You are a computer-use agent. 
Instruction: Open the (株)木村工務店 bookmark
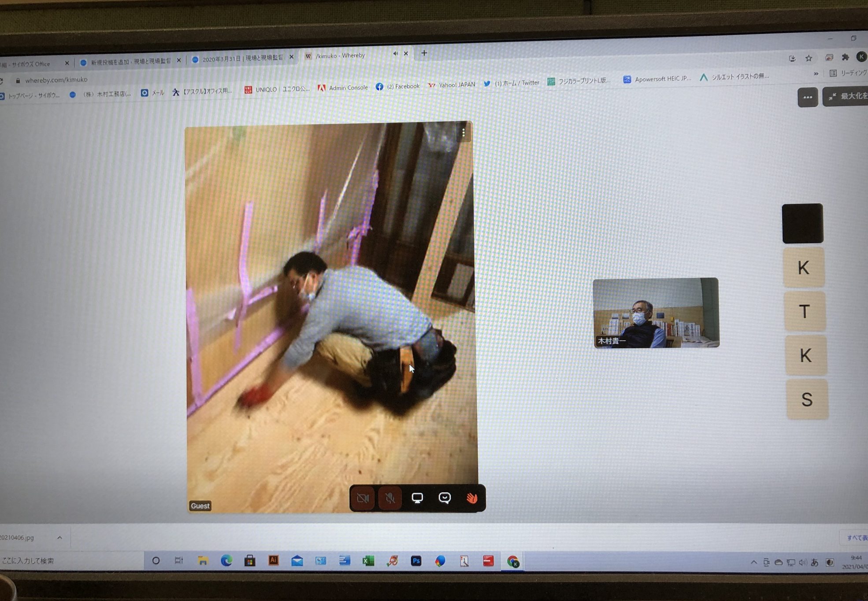[101, 94]
